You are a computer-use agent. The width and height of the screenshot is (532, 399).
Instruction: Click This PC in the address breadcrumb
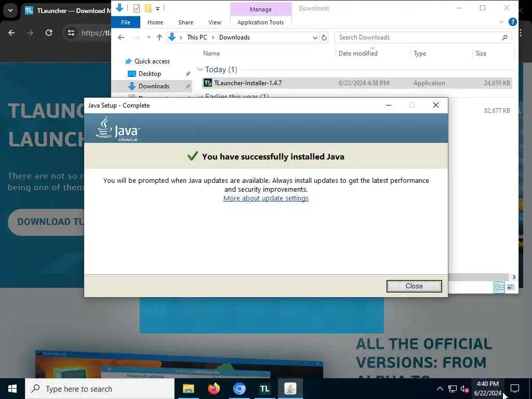click(197, 37)
